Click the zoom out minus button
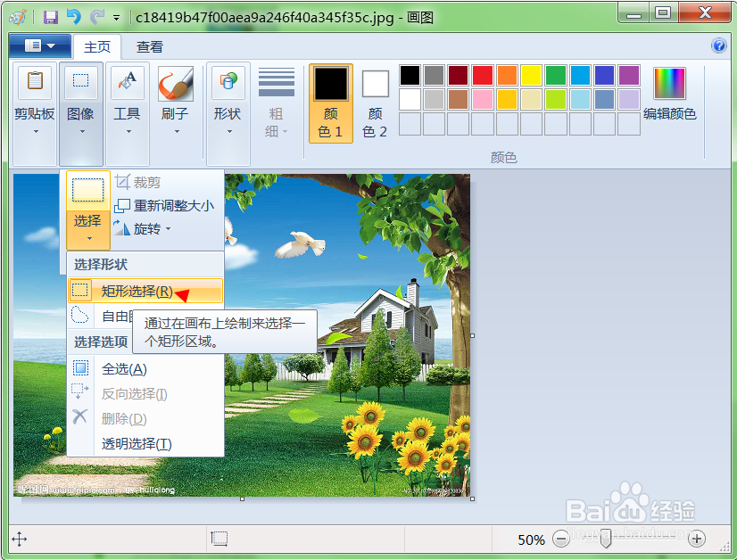737x560 pixels. click(x=560, y=539)
